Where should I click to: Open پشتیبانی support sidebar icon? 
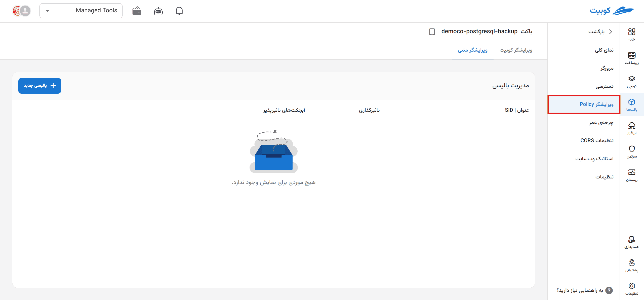(x=632, y=266)
